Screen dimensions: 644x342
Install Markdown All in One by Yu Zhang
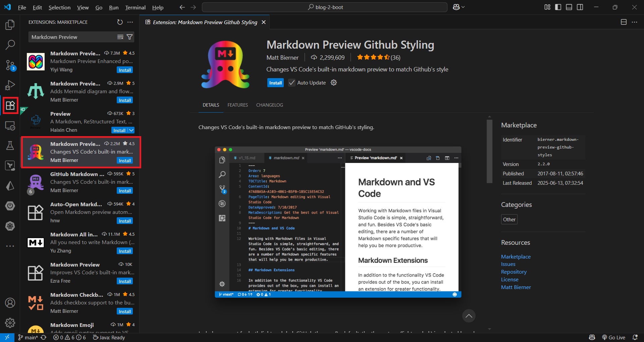pos(125,251)
